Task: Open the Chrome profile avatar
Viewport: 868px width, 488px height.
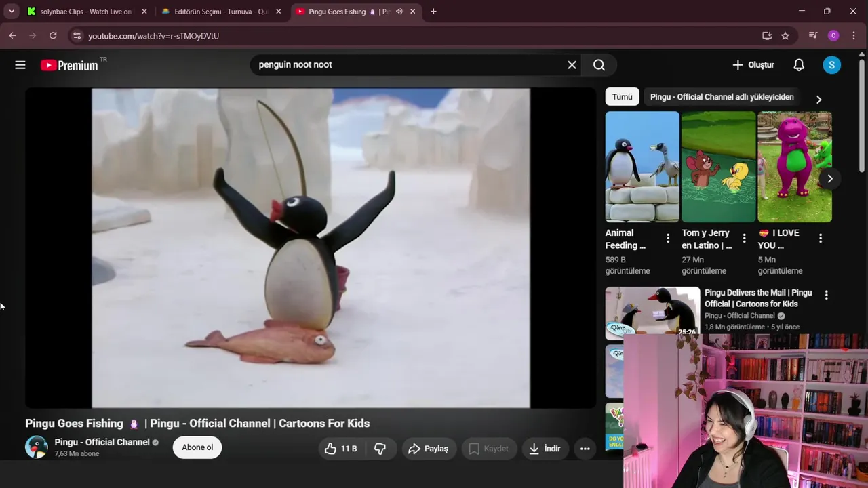Action: click(x=833, y=35)
